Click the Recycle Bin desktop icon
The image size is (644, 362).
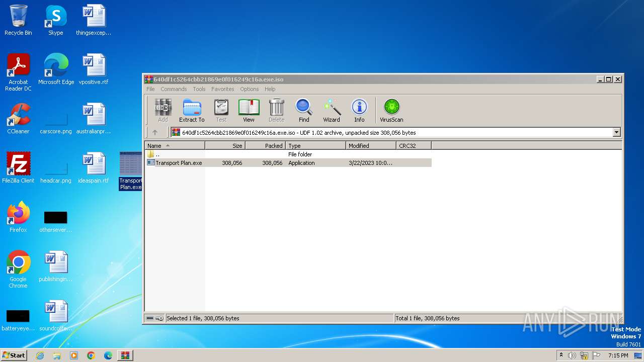pos(18,20)
